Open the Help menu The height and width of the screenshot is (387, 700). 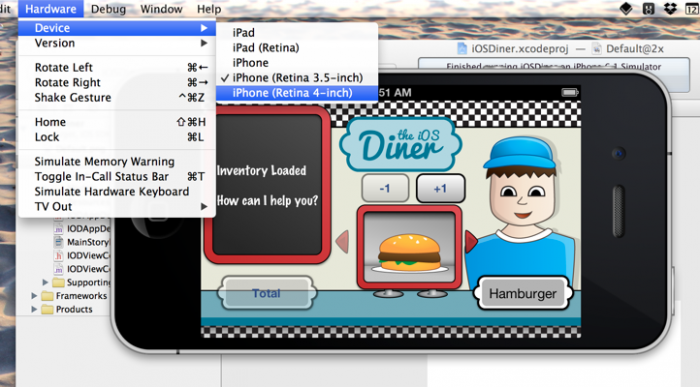pos(209,9)
